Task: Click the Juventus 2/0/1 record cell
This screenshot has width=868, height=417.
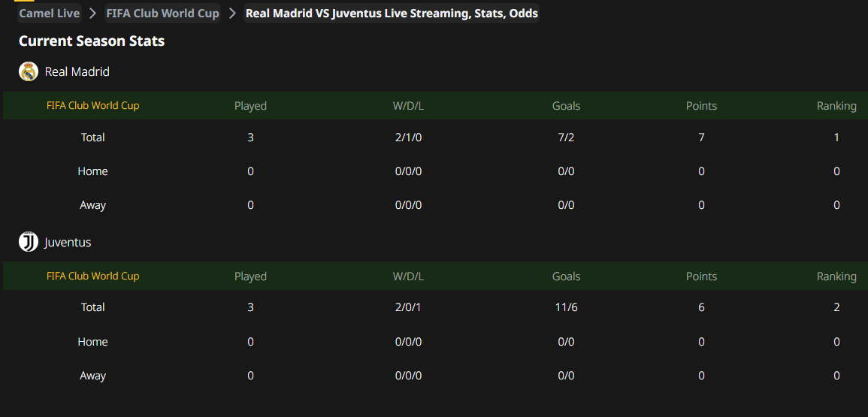Action: pos(409,307)
